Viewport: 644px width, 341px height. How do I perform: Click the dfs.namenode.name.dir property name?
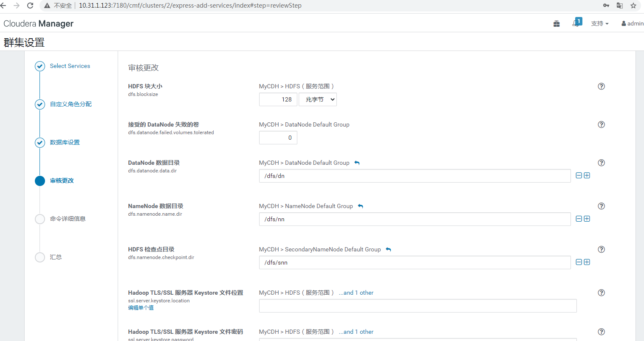pyautogui.click(x=155, y=214)
